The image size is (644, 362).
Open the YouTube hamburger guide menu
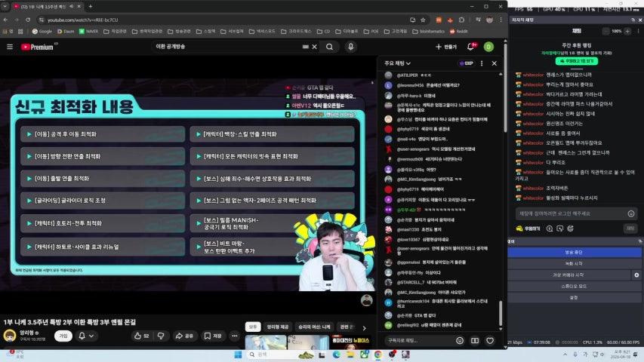point(10,47)
